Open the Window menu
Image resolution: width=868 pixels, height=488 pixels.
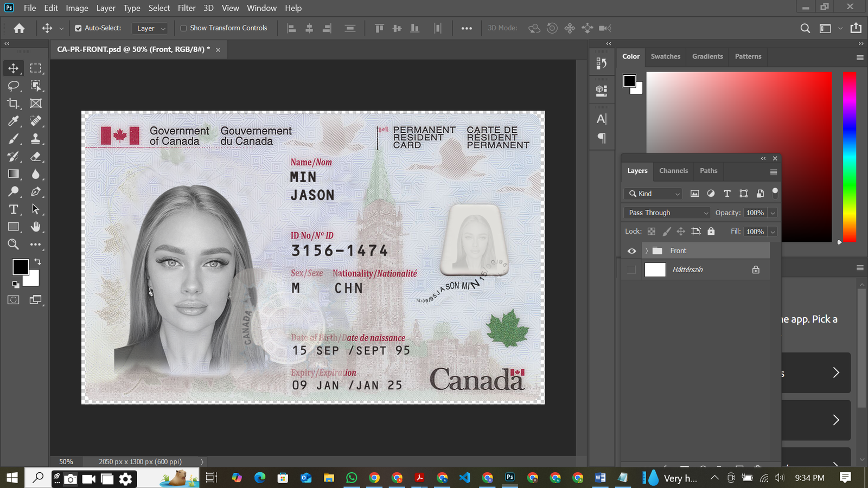coord(261,8)
